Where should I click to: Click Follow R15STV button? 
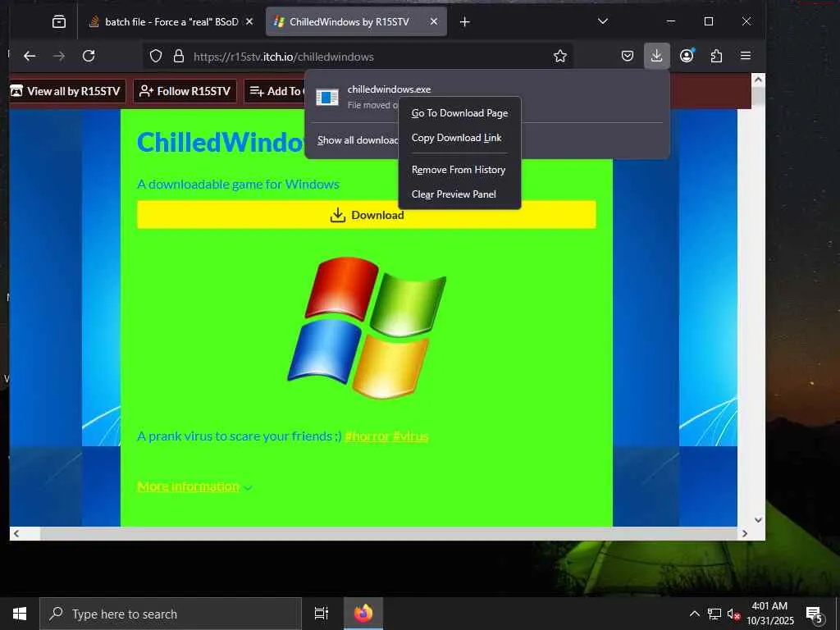185,91
